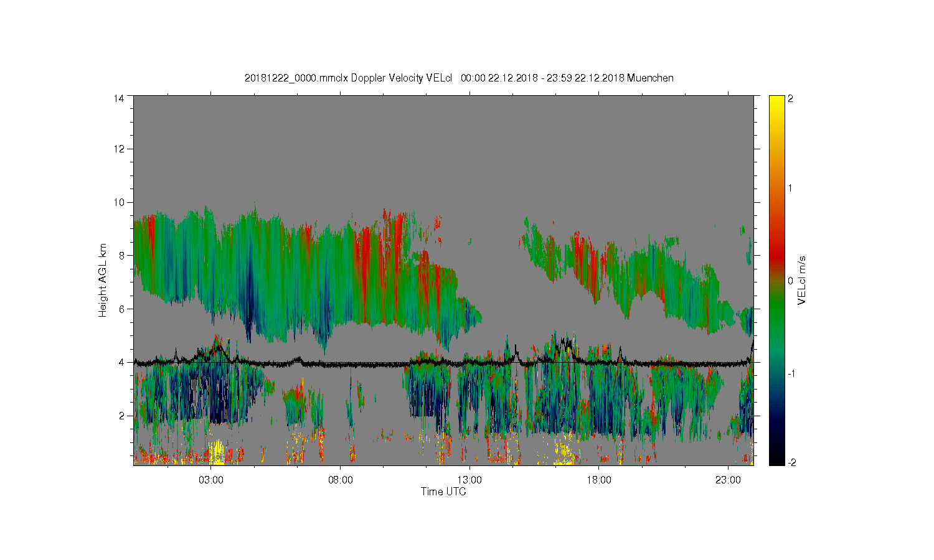This screenshot has width=934, height=560.
Task: Click the height tick label 6
Action: click(x=121, y=309)
